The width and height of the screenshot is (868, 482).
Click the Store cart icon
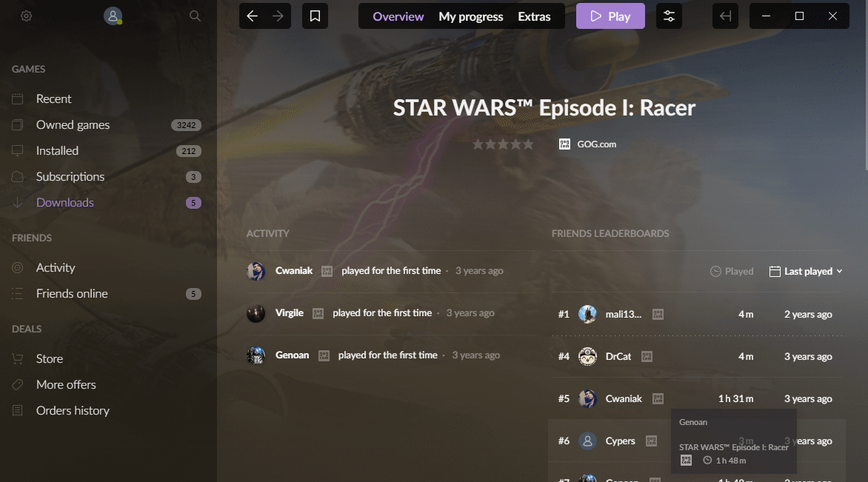(x=18, y=359)
